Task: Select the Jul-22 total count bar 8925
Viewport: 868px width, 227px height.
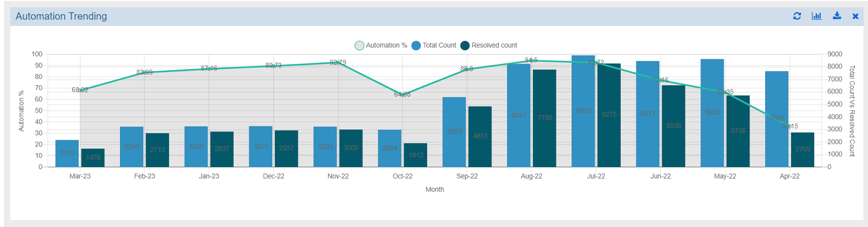Action: 583,111
